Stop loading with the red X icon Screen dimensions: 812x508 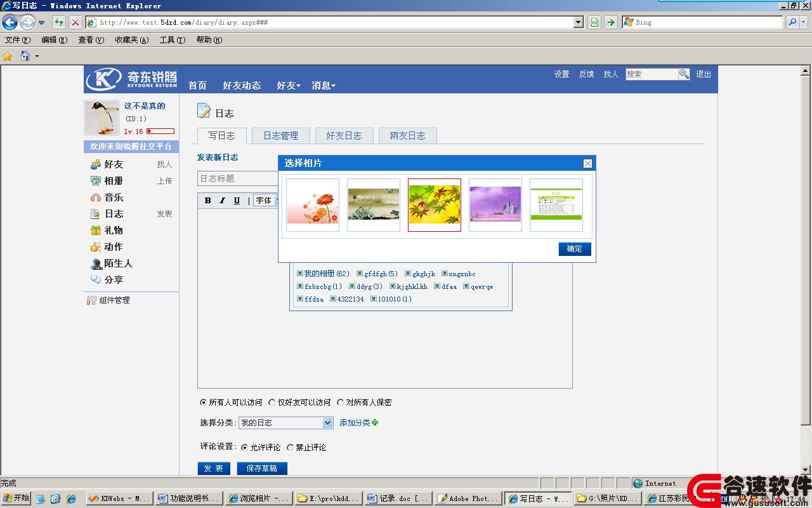pyautogui.click(x=75, y=22)
